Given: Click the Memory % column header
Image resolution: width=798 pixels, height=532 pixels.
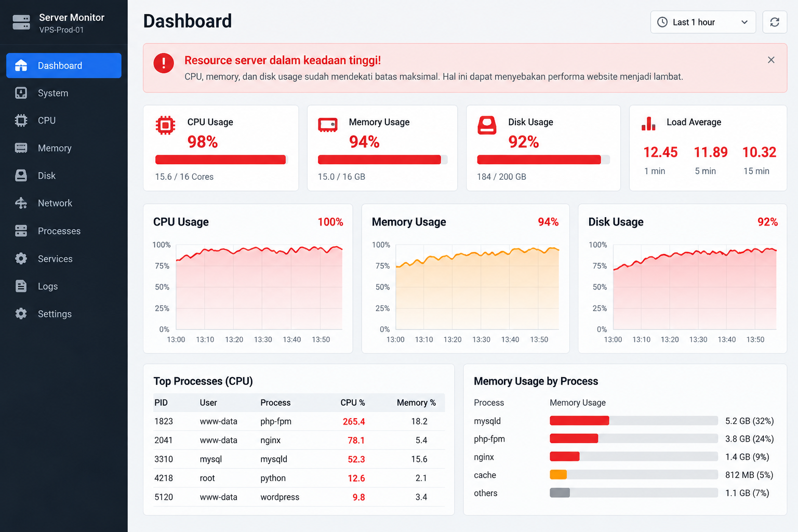Looking at the screenshot, I should [416, 403].
